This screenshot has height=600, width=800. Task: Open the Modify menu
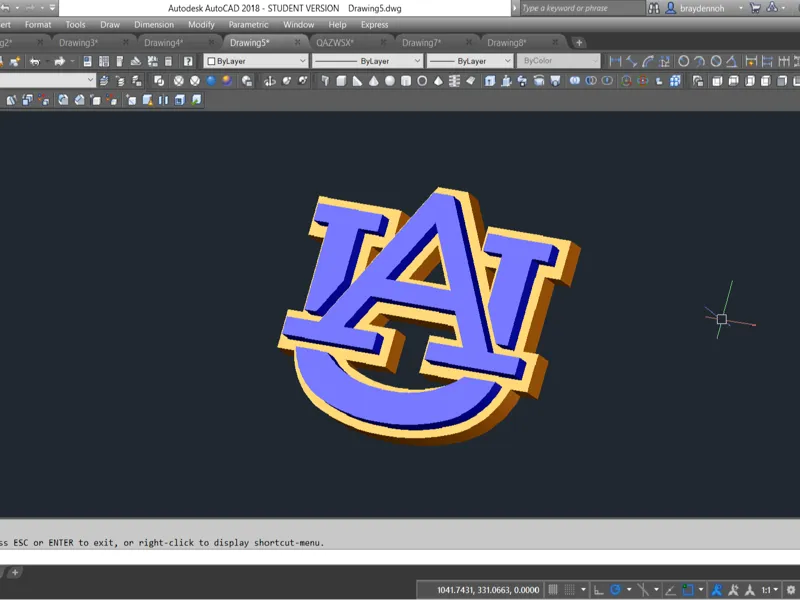click(201, 24)
